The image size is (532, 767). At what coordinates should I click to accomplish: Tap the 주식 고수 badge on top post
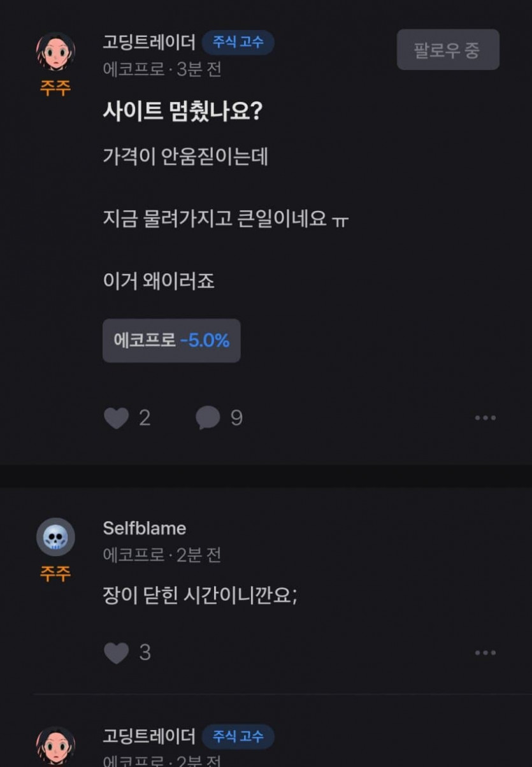pyautogui.click(x=238, y=42)
